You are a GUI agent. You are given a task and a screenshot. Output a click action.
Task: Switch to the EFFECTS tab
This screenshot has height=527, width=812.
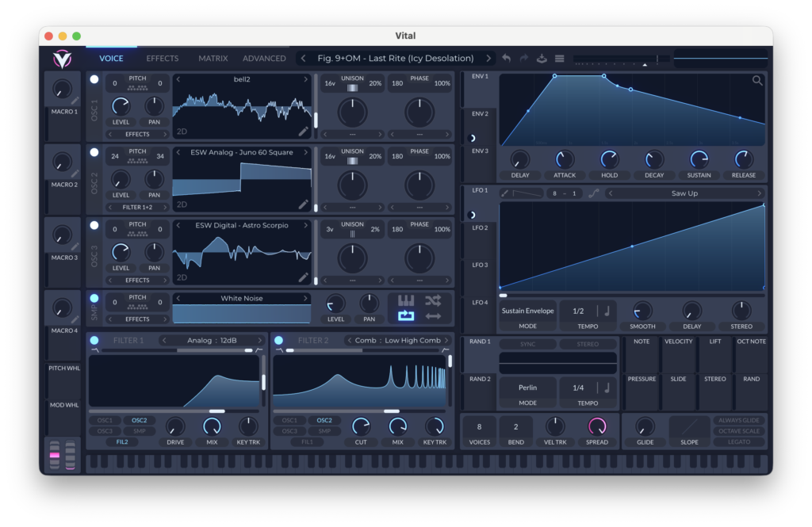(x=163, y=59)
